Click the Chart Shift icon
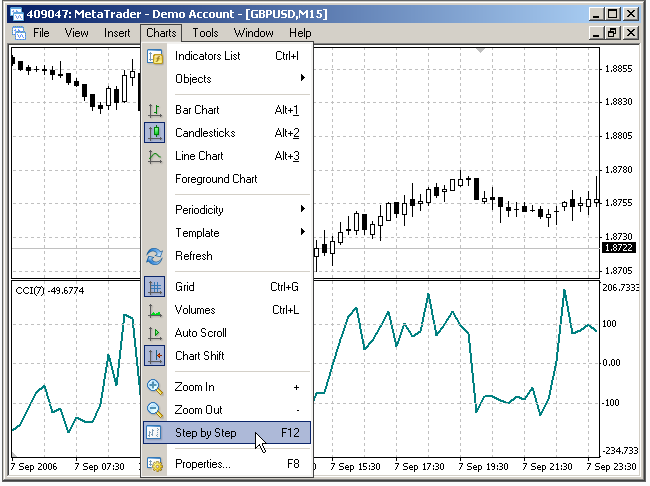 155,356
